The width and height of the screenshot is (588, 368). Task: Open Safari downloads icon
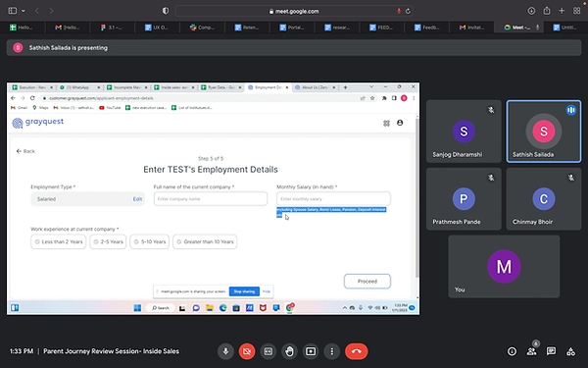[x=531, y=11]
